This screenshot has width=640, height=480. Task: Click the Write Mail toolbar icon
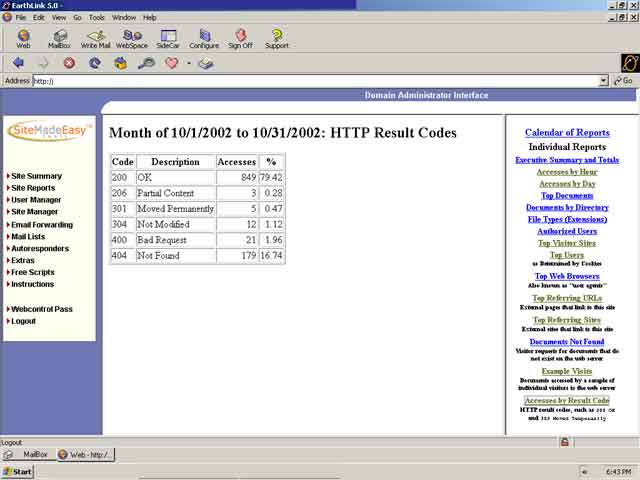click(96, 38)
